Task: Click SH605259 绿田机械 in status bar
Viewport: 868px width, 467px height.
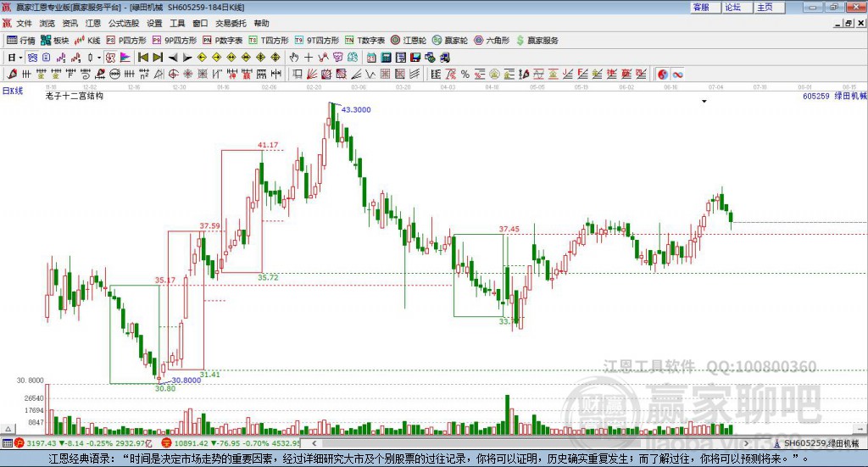Action: (x=817, y=443)
